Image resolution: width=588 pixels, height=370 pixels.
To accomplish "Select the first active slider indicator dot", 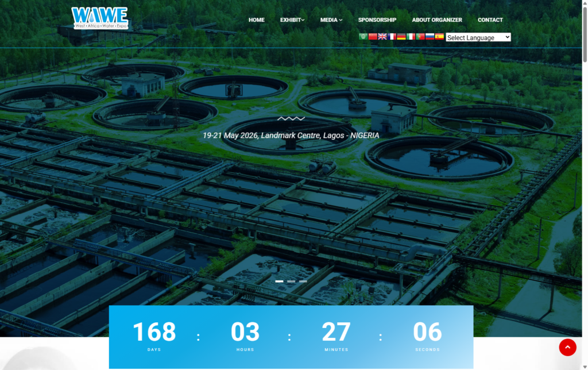I will click(x=280, y=282).
